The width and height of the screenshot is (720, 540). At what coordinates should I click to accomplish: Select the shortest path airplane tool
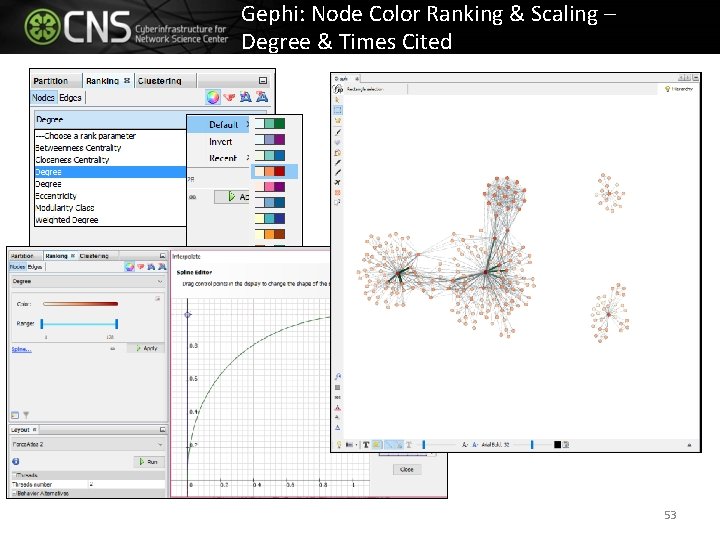click(338, 182)
